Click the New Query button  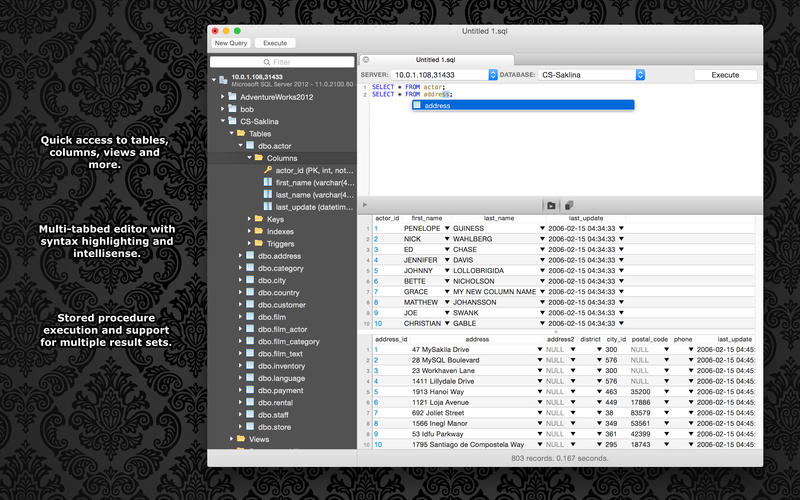230,43
